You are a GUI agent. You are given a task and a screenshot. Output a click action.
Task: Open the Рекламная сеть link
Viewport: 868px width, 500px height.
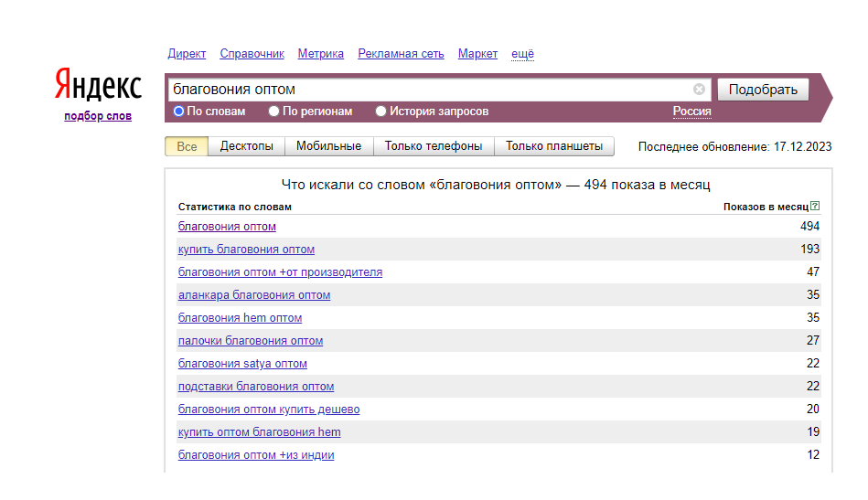pos(401,54)
